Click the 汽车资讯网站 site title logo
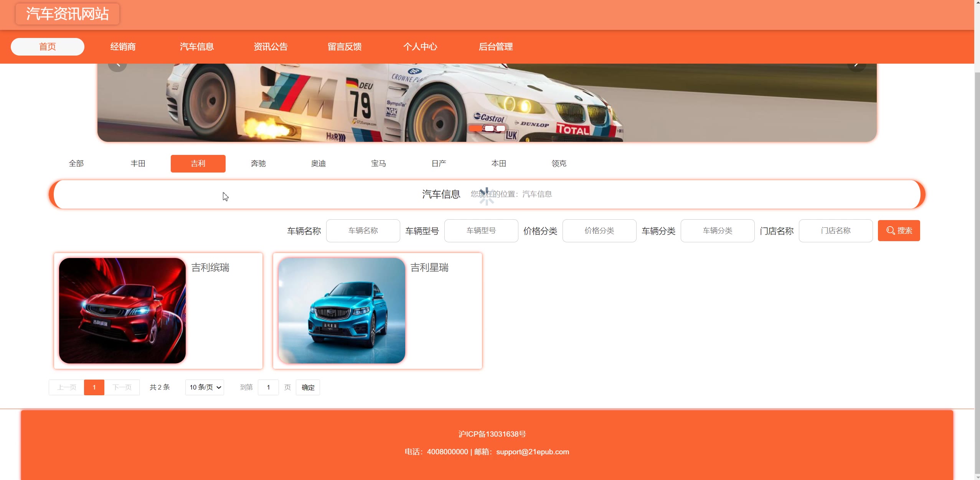This screenshot has height=480, width=980. point(68,14)
